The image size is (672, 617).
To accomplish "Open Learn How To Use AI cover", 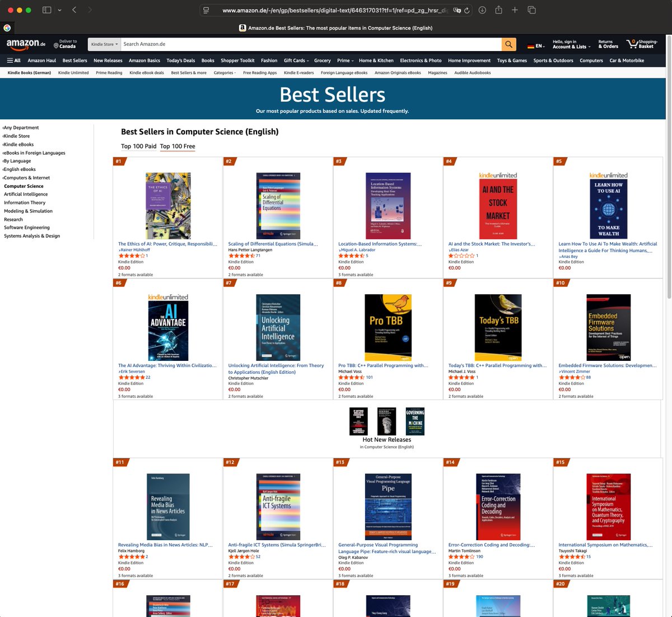I will tap(608, 206).
